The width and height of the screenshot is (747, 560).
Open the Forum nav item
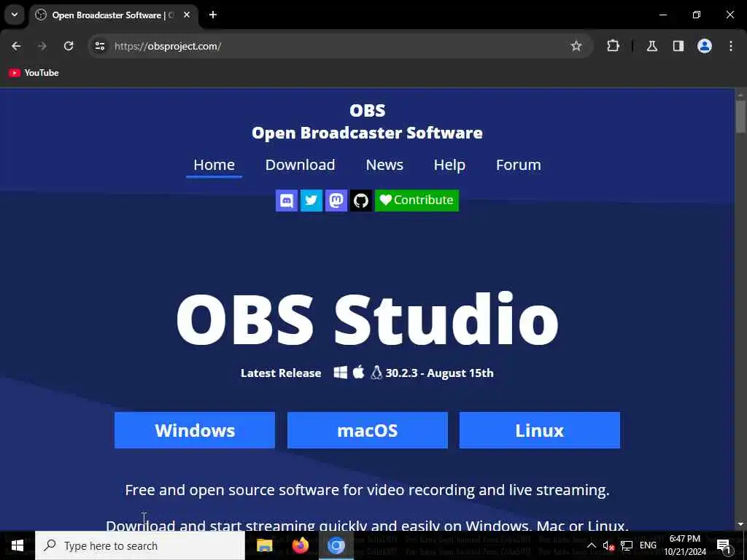click(519, 165)
